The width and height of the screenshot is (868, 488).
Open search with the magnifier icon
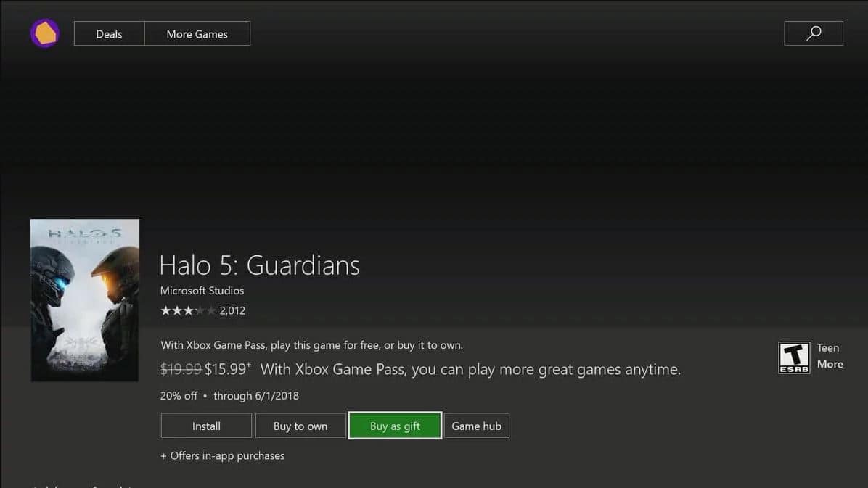pos(813,33)
